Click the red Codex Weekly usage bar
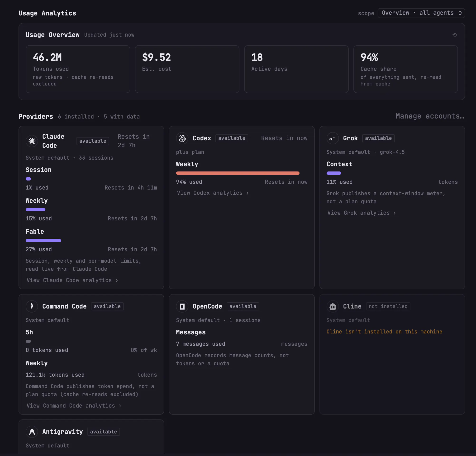Viewport: 476px width, 456px height. [x=238, y=173]
